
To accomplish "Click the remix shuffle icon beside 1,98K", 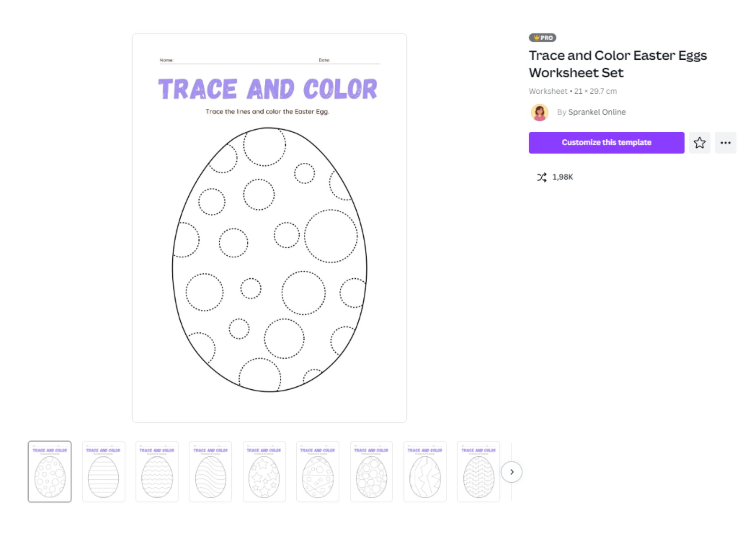I will coord(542,177).
